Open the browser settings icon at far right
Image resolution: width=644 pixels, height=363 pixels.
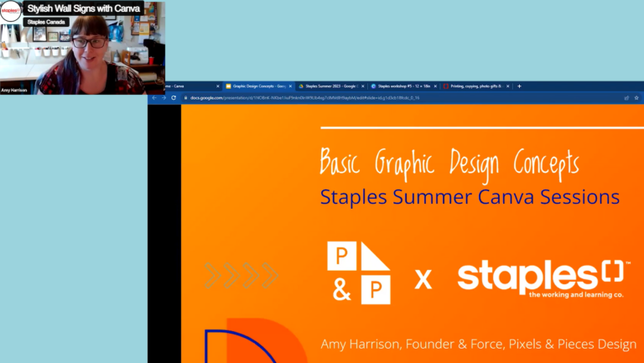click(x=636, y=97)
